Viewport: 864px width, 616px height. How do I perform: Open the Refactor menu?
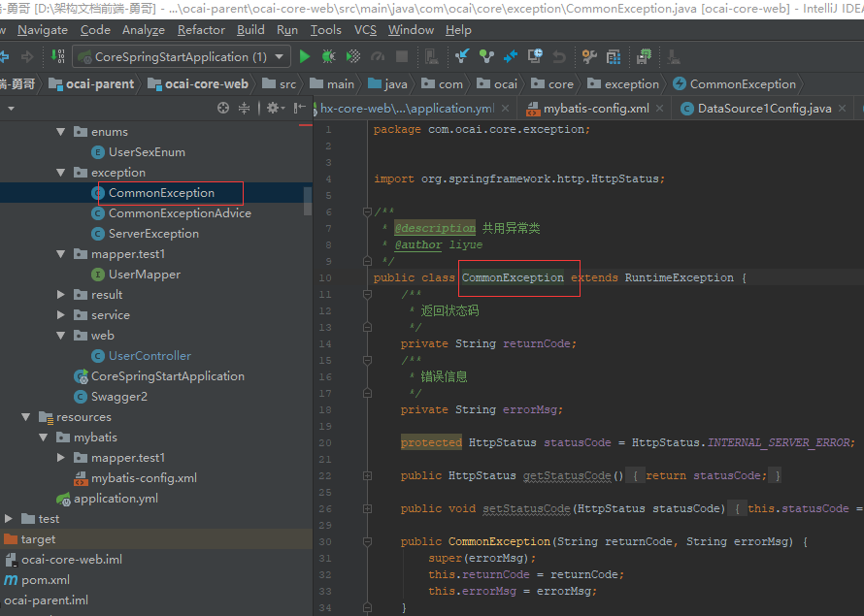tap(201, 30)
